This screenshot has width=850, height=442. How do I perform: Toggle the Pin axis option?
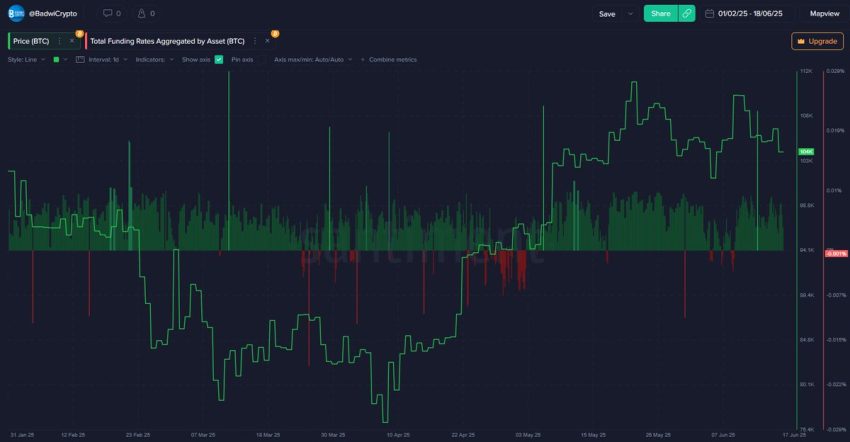pos(242,60)
